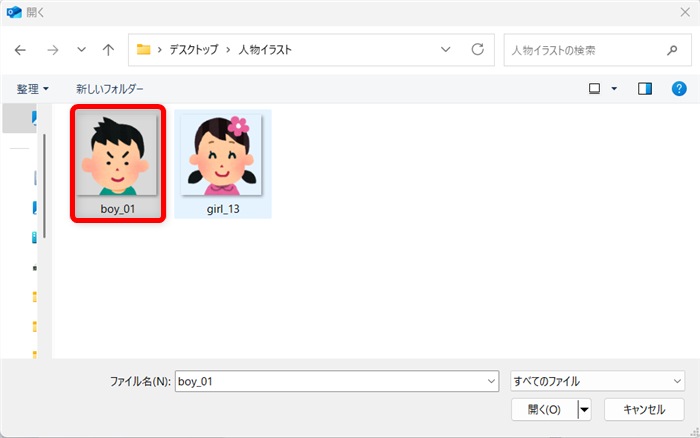The height and width of the screenshot is (438, 700).
Task: Open the address bar history dropdown
Action: 445,49
